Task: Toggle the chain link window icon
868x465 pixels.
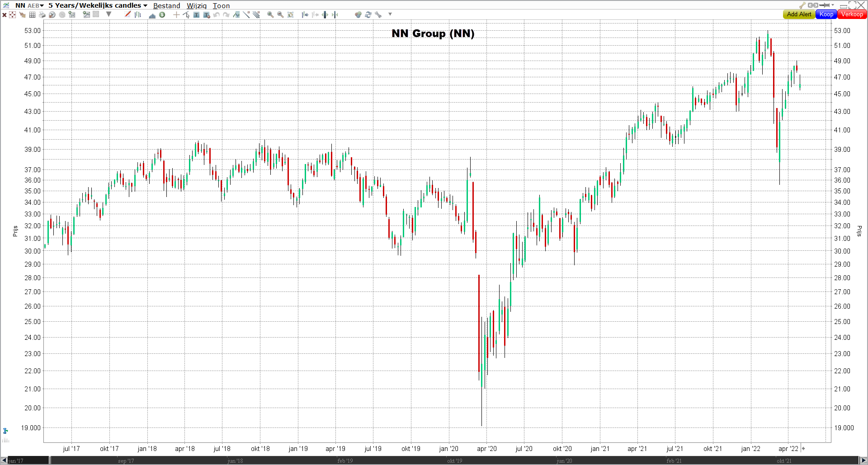Action: click(813, 5)
